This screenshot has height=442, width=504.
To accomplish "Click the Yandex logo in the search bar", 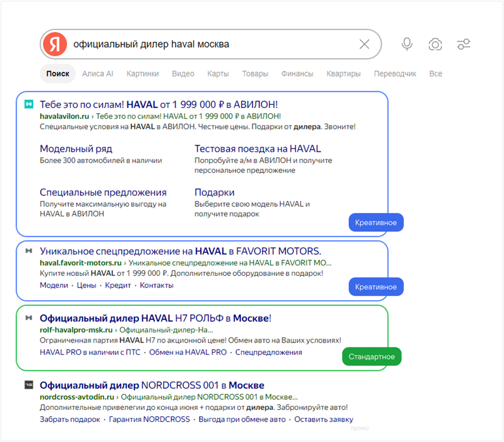I will click(x=55, y=44).
